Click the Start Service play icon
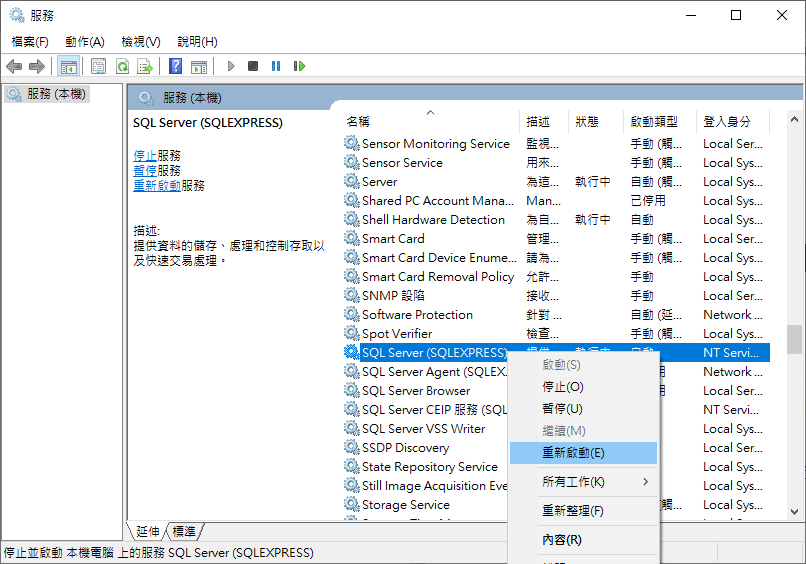Image resolution: width=806 pixels, height=564 pixels. [231, 66]
